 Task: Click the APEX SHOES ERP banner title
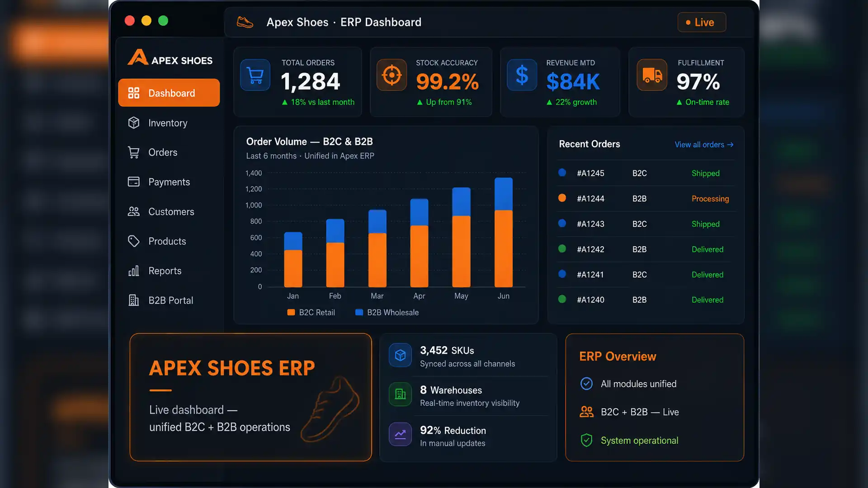point(232,368)
